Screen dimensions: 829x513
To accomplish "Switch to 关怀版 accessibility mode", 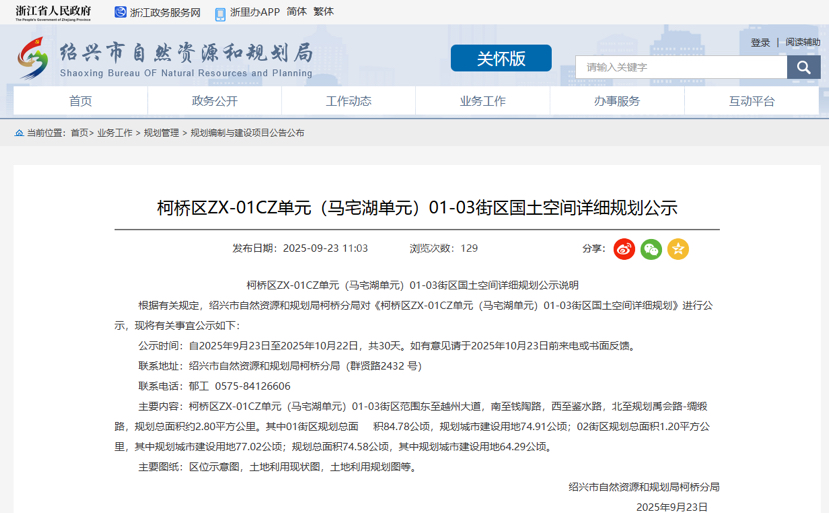I will (500, 58).
